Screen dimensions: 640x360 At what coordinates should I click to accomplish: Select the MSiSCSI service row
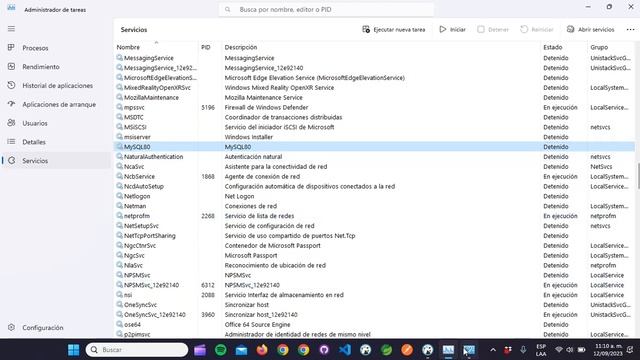click(374, 127)
